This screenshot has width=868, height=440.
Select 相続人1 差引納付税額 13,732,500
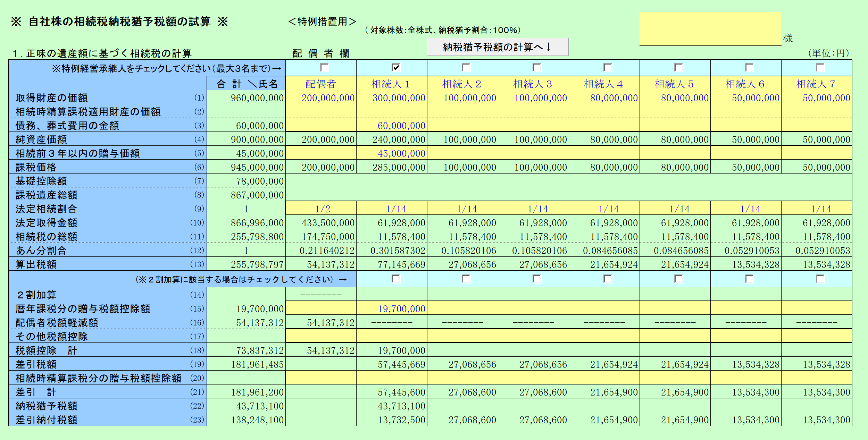click(x=392, y=420)
